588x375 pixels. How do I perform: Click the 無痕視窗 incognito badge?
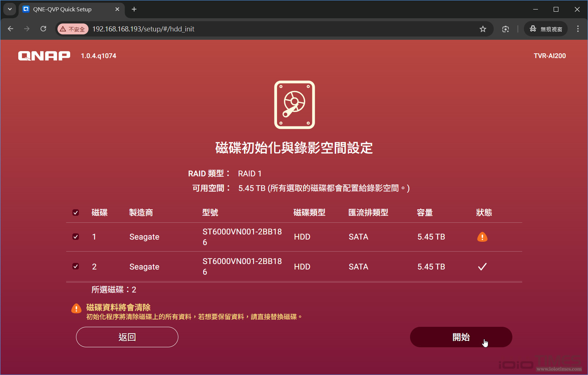pos(545,28)
